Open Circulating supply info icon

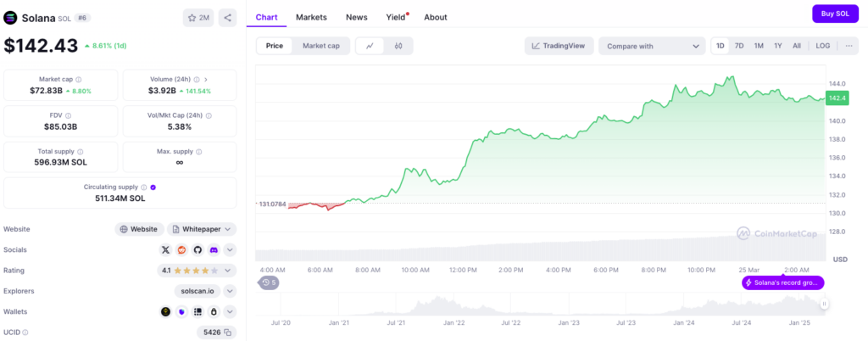tap(143, 187)
